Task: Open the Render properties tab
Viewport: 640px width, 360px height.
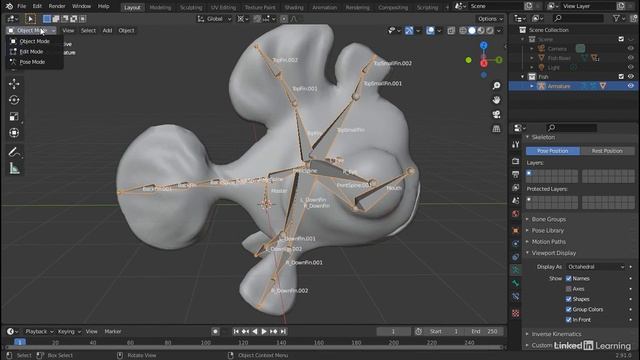Action: 516,161
